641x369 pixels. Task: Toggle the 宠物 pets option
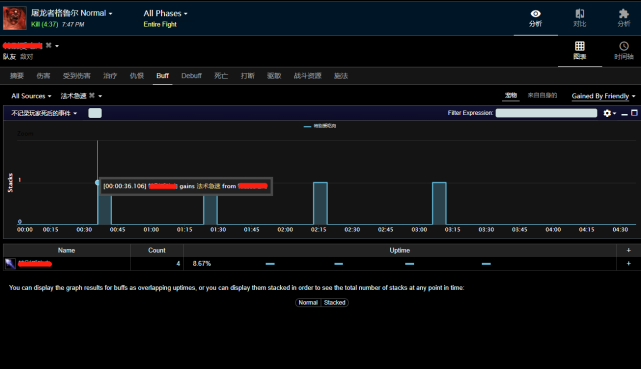[511, 95]
